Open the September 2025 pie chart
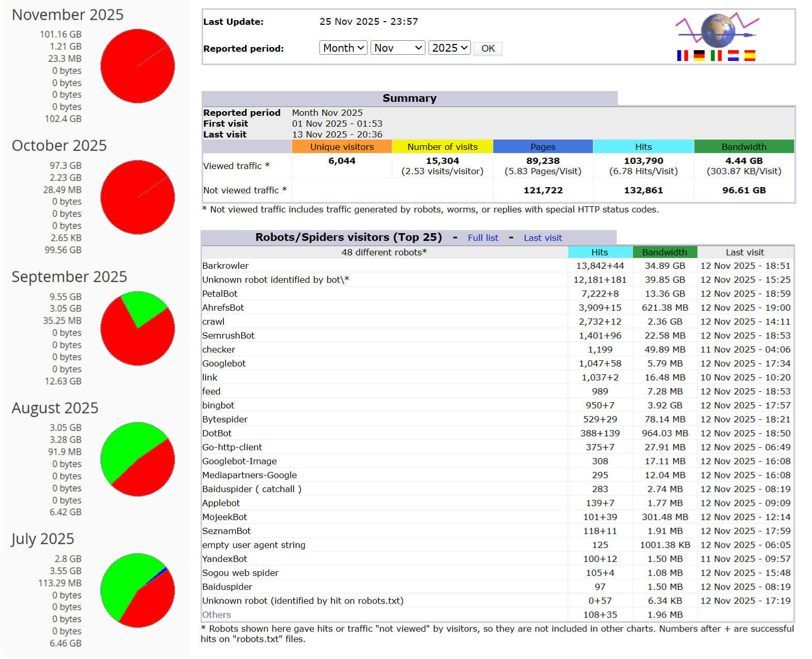 pos(137,328)
